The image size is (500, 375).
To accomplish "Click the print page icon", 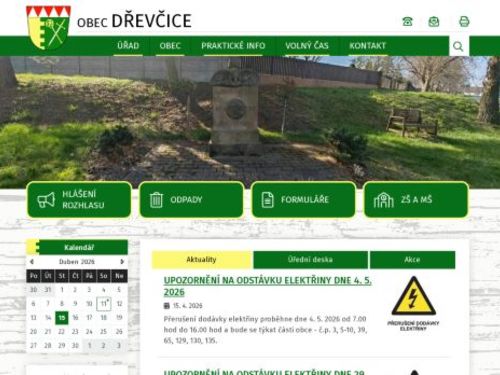I will (x=464, y=21).
